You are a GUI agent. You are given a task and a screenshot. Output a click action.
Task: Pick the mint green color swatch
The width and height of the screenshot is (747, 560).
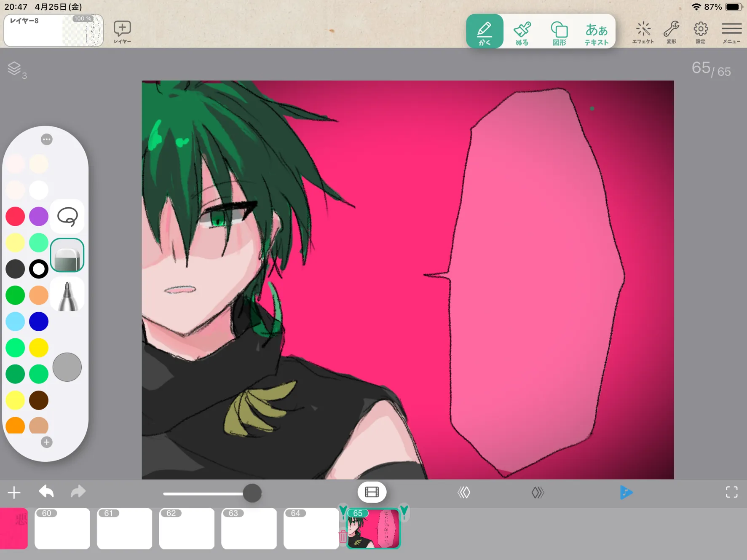[x=39, y=243]
